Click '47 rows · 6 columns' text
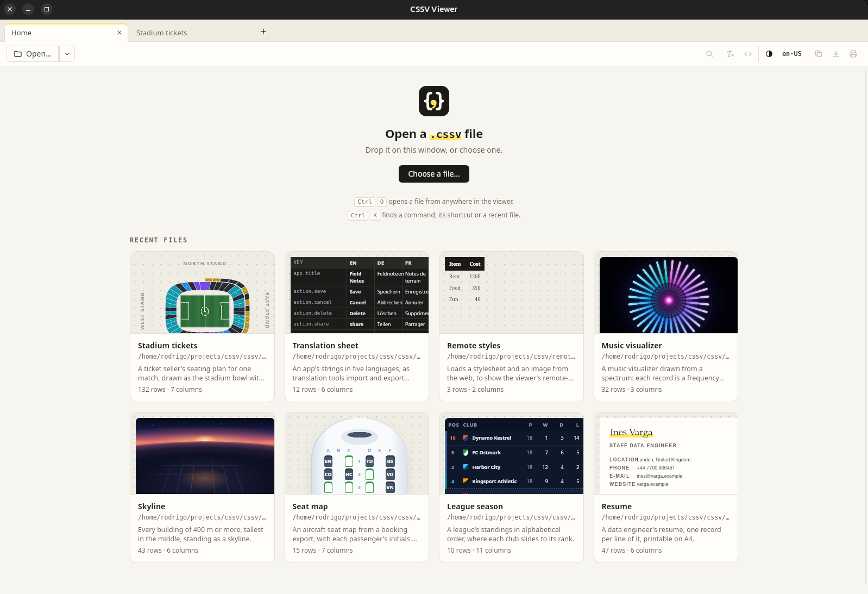The image size is (868, 594). click(x=632, y=551)
